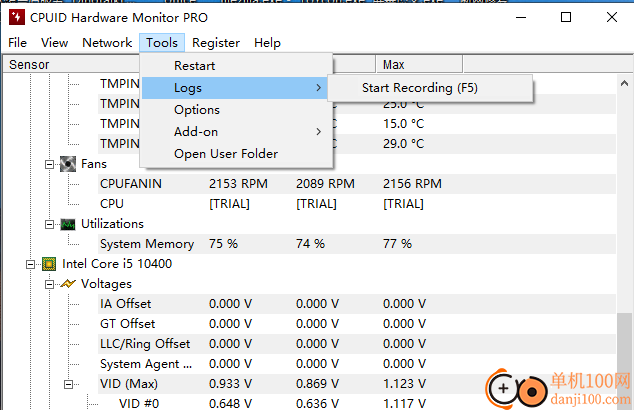634x410 pixels.
Task: Click the 2089 RPM minimum value
Action: 325,184
